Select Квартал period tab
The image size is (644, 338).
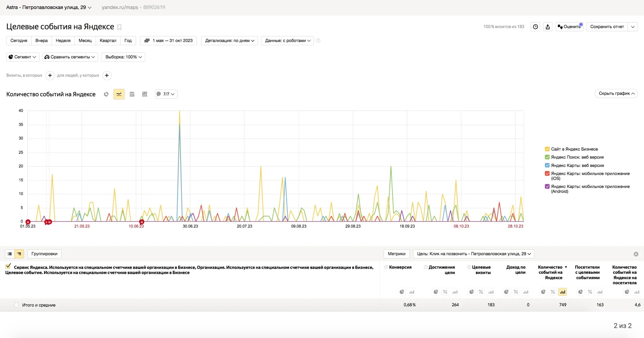108,41
